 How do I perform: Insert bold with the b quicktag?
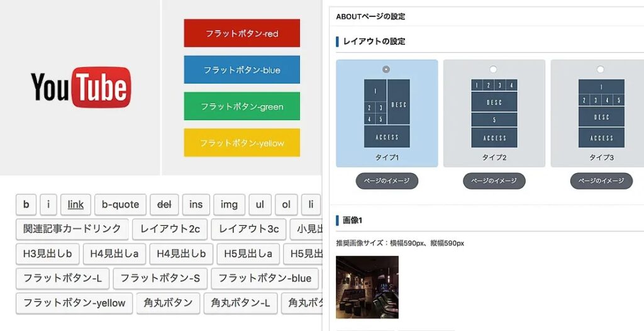click(x=26, y=205)
